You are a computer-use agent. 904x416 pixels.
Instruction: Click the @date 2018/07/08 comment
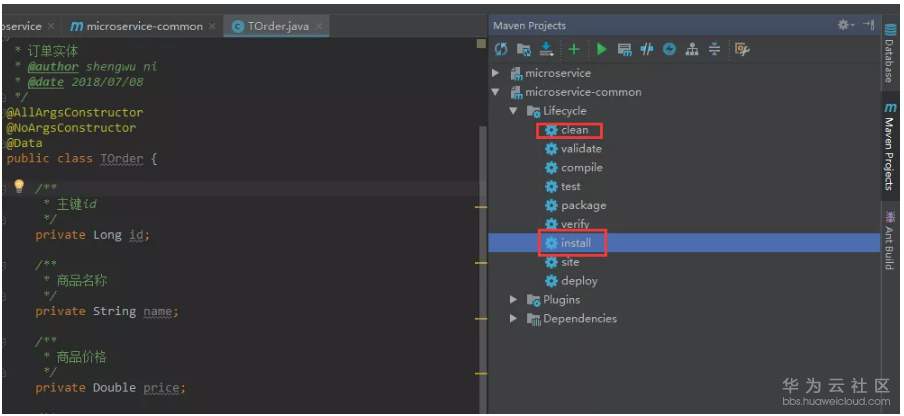click(x=85, y=82)
